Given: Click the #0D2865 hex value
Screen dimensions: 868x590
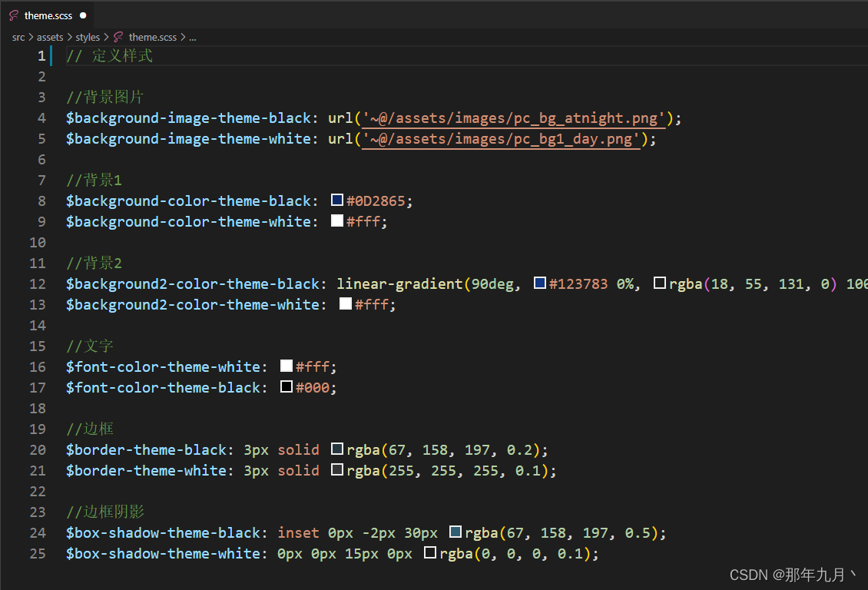Looking at the screenshot, I should [x=376, y=201].
